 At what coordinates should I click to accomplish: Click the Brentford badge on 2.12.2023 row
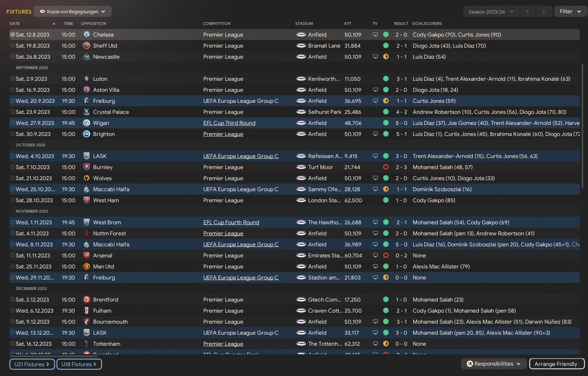pyautogui.click(x=86, y=299)
